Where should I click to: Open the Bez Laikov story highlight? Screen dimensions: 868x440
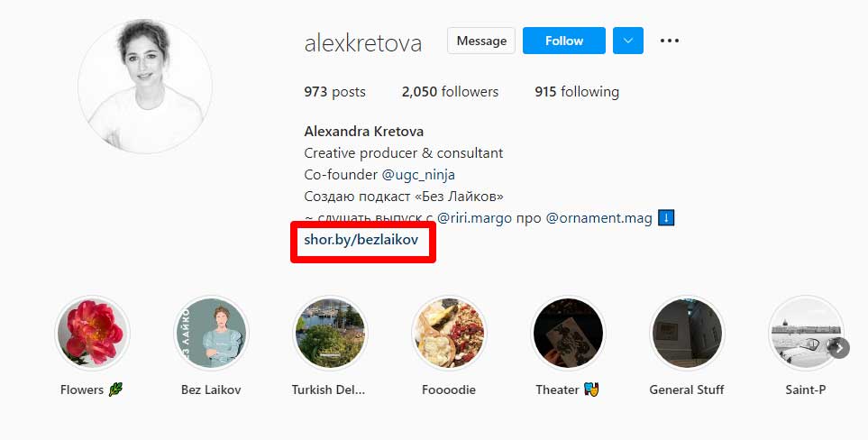pyautogui.click(x=211, y=333)
